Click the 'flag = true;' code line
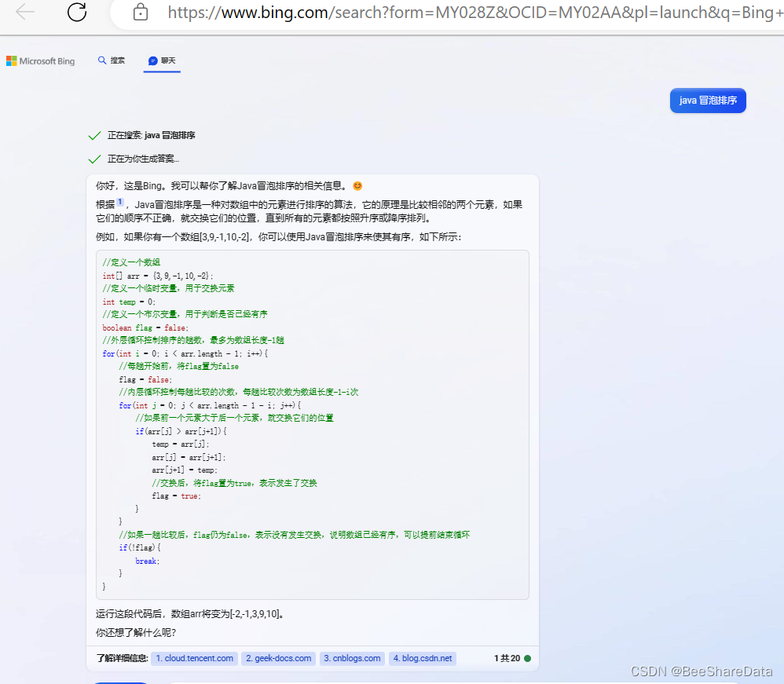The image size is (784, 684). point(177,496)
